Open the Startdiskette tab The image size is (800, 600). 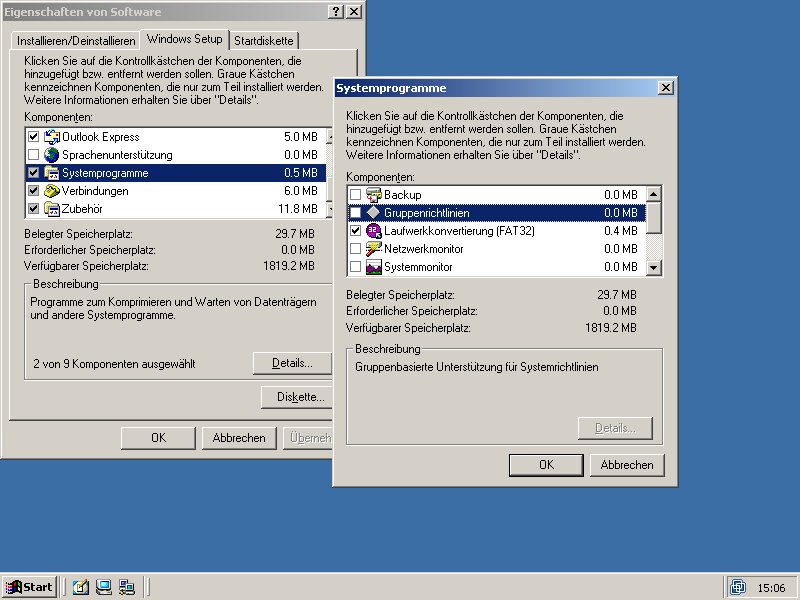pos(264,41)
